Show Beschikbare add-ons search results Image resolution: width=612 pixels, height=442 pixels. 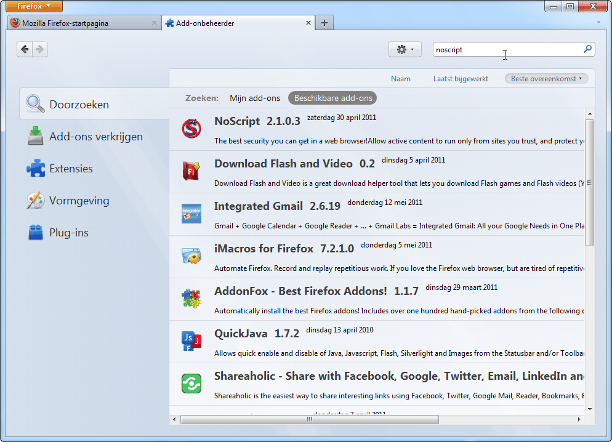(333, 98)
